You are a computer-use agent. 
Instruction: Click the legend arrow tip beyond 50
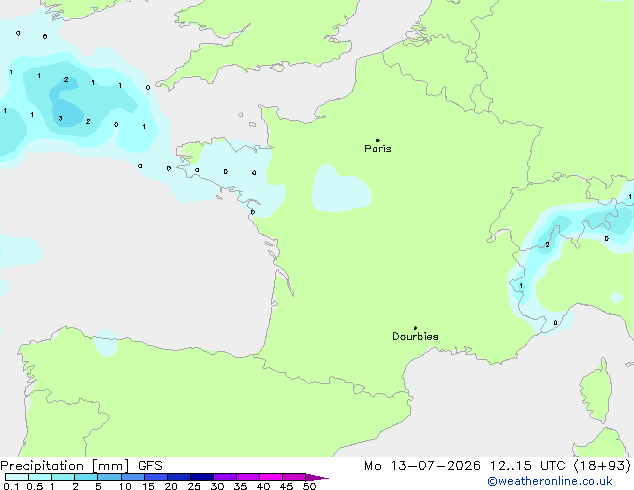[x=319, y=477]
